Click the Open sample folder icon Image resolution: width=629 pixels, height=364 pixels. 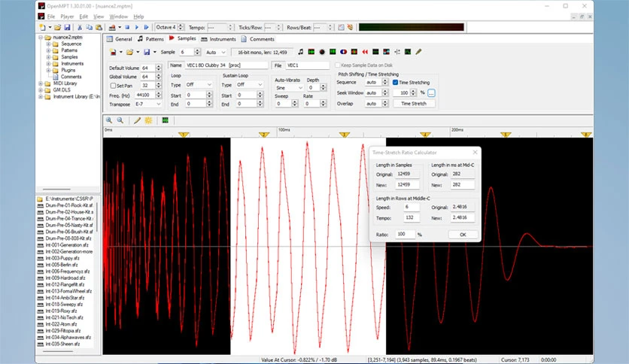(x=129, y=52)
